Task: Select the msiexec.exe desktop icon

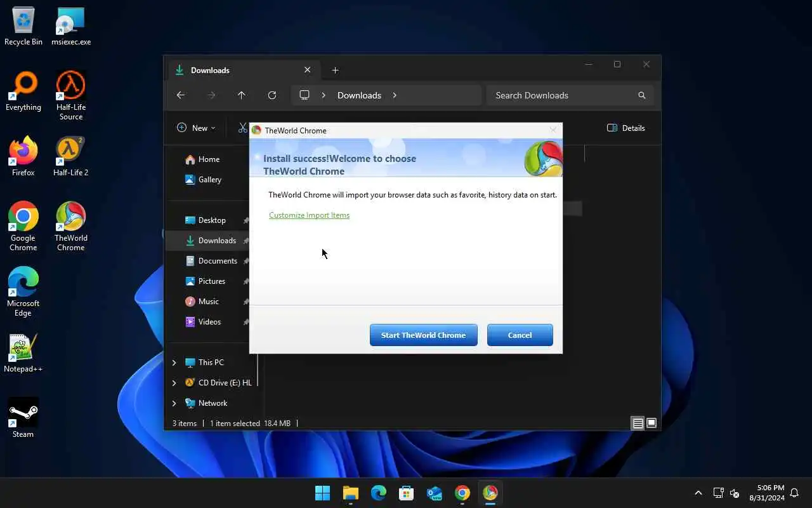Action: point(71,27)
